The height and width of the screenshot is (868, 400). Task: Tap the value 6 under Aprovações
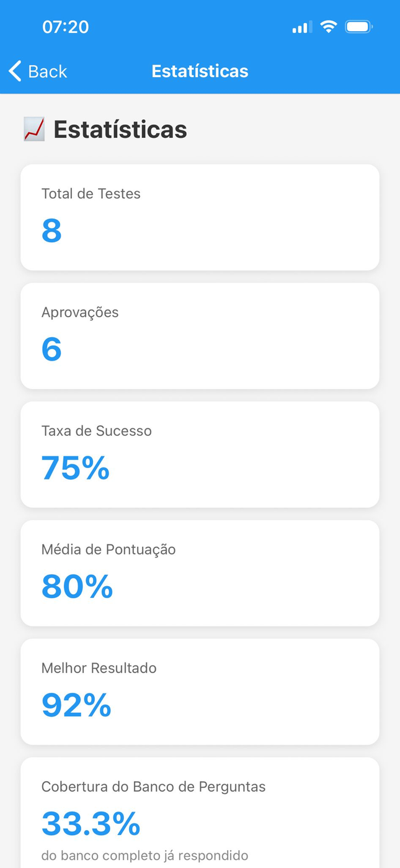click(51, 349)
